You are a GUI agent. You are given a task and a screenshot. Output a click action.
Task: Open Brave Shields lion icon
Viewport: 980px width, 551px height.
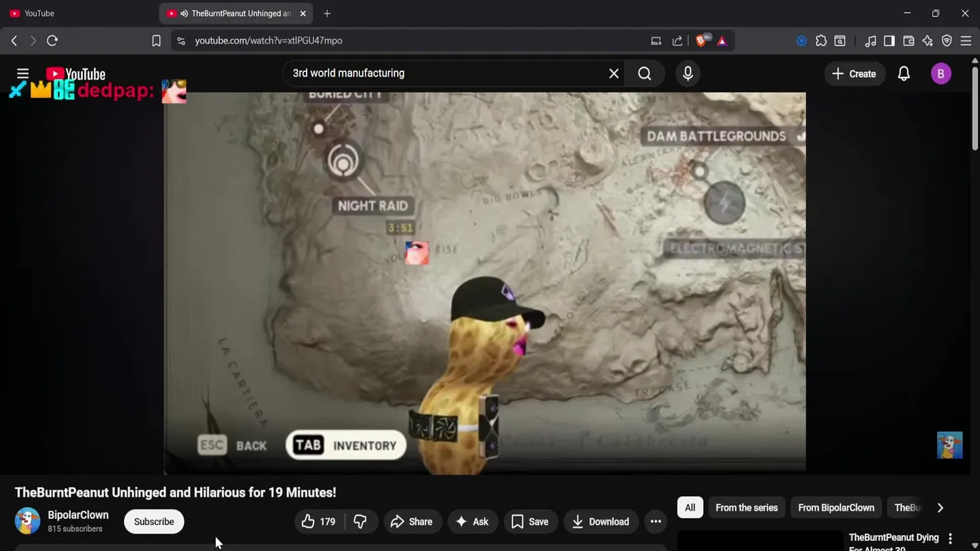[701, 41]
